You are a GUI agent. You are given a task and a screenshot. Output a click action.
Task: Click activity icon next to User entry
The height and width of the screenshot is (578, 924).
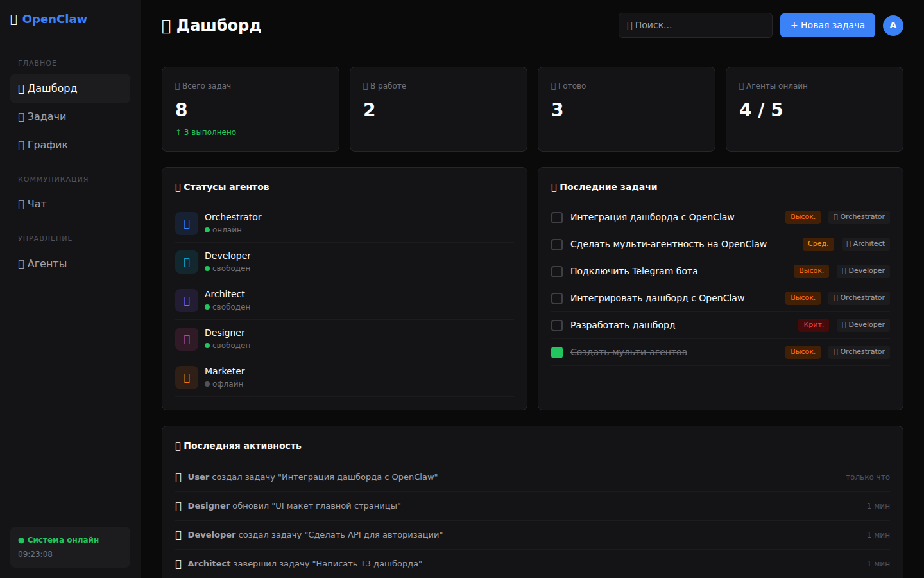[x=178, y=477]
